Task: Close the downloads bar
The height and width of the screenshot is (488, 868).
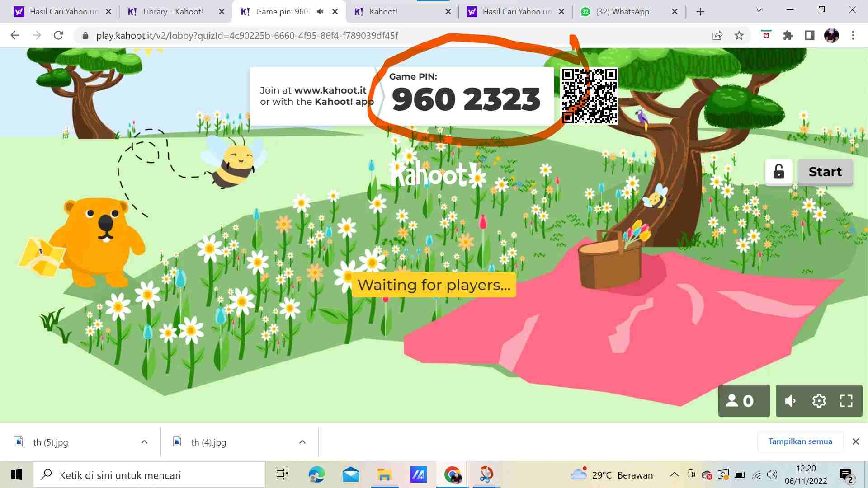Action: coord(855,441)
